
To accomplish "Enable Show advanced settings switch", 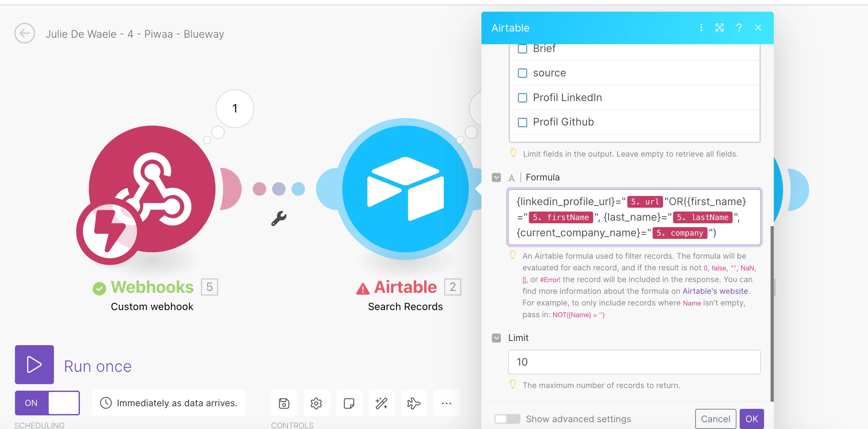I will coord(507,419).
